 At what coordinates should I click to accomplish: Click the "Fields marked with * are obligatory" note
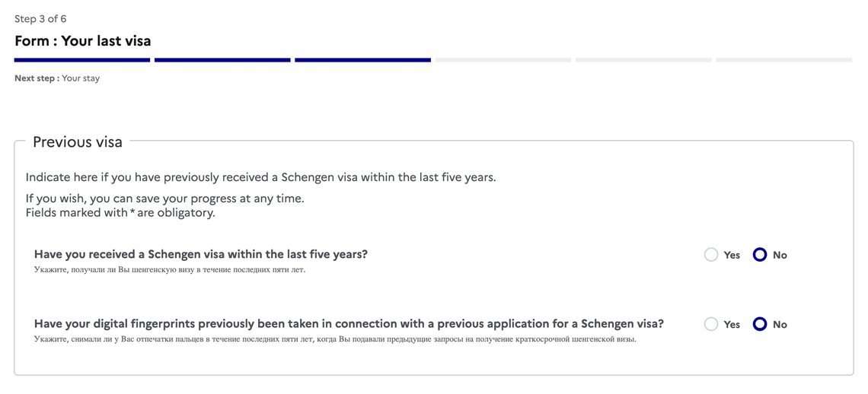click(x=120, y=213)
